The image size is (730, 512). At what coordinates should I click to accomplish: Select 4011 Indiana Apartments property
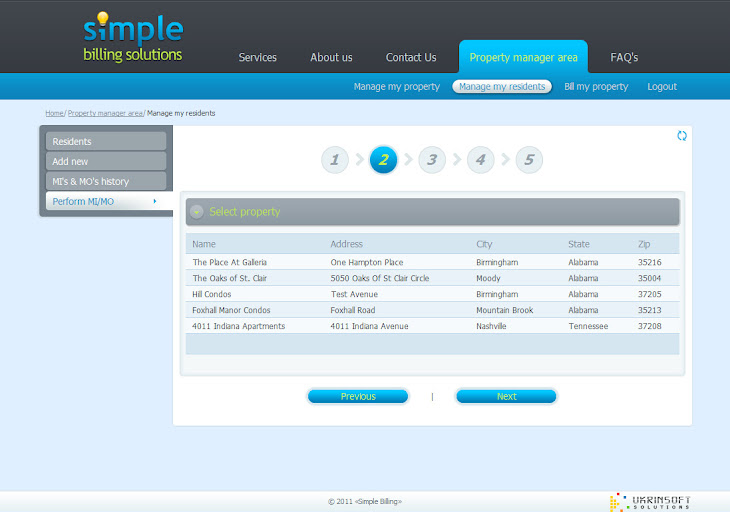point(238,326)
